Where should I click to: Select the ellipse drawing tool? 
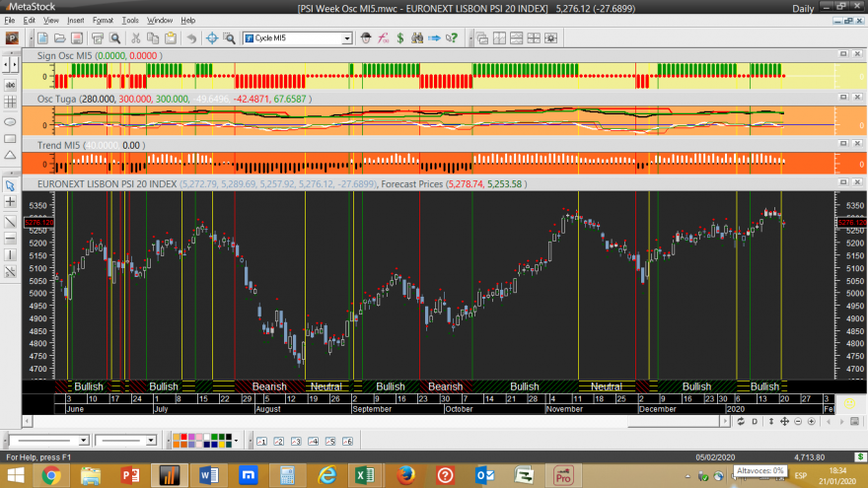[x=10, y=121]
